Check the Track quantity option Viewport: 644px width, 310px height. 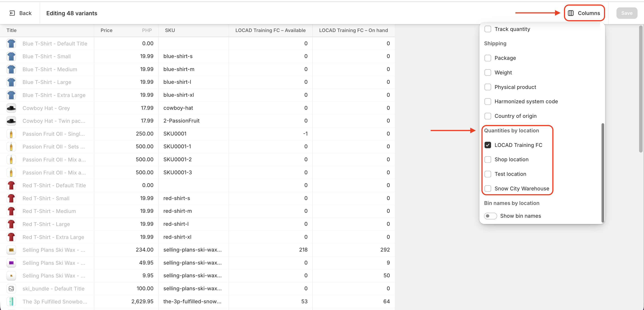[x=488, y=29]
